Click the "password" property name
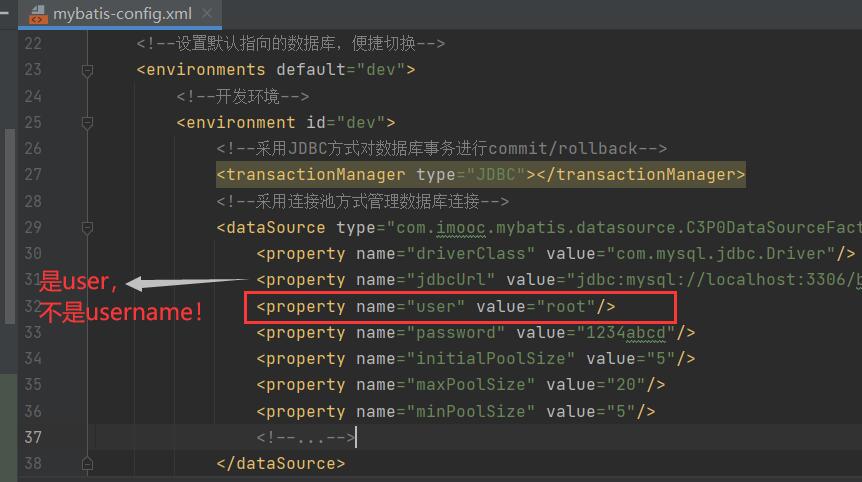The image size is (862, 482). 456,333
